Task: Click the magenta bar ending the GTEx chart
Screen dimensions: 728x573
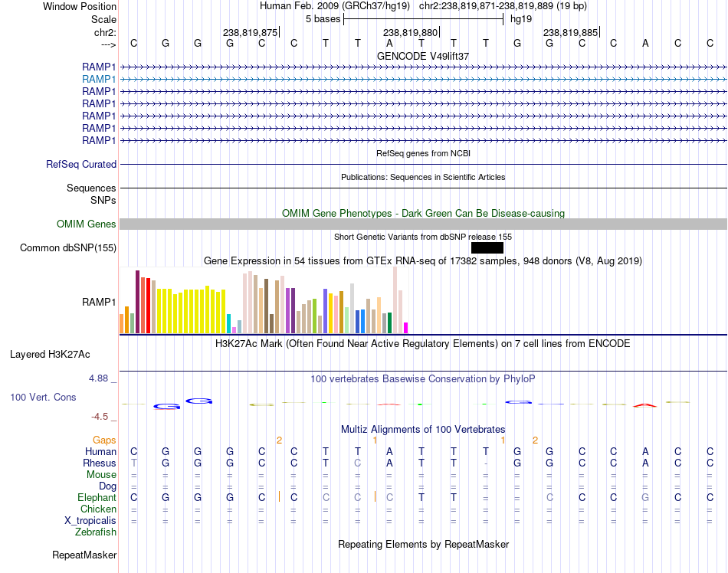Action: coord(406,328)
